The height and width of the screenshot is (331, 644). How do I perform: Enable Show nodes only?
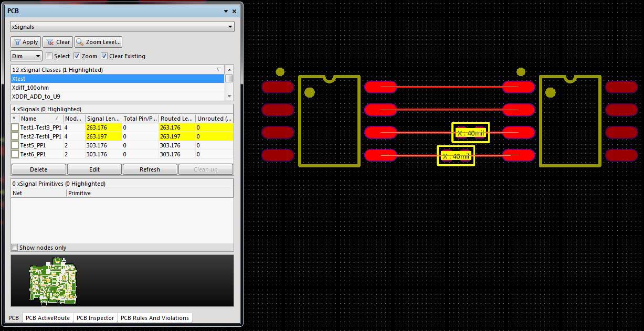click(x=15, y=248)
